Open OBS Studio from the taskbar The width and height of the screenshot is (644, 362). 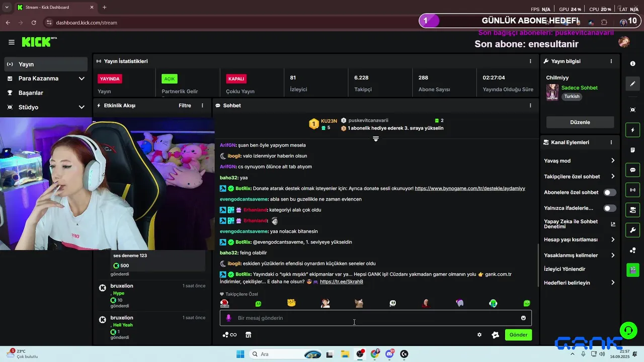360,354
